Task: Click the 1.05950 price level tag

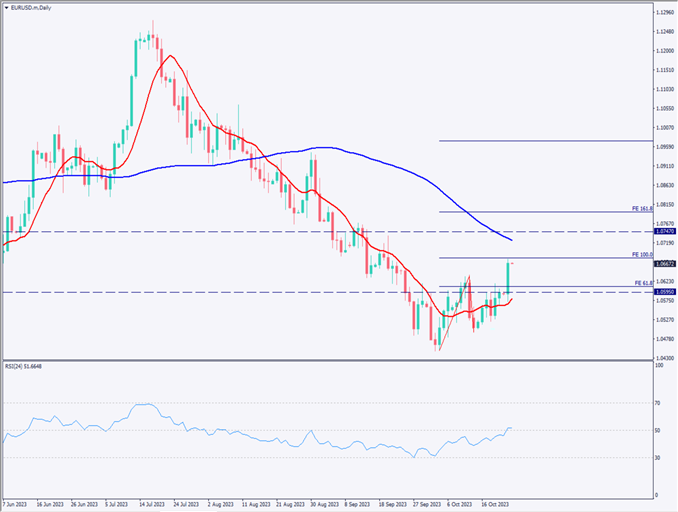Action: (x=664, y=292)
